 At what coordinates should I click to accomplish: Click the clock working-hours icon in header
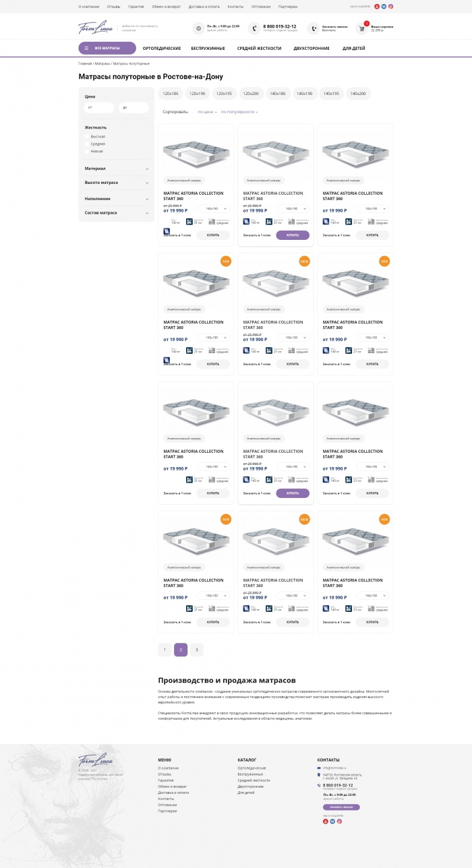[x=198, y=28]
